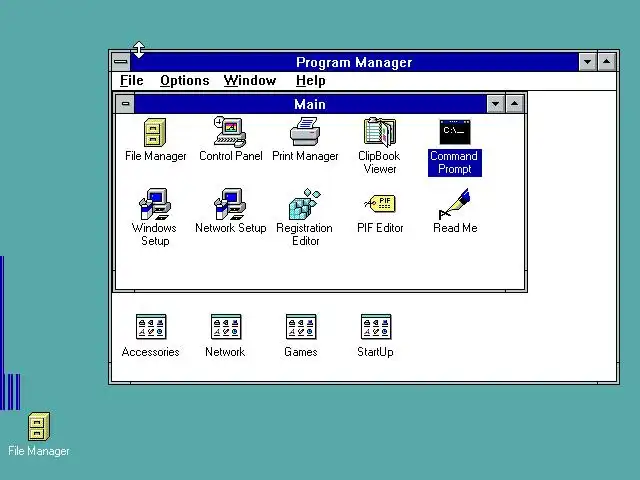Screen dimensions: 640x480
Task: Click the 'StartUp' group label
Action: [x=376, y=352]
